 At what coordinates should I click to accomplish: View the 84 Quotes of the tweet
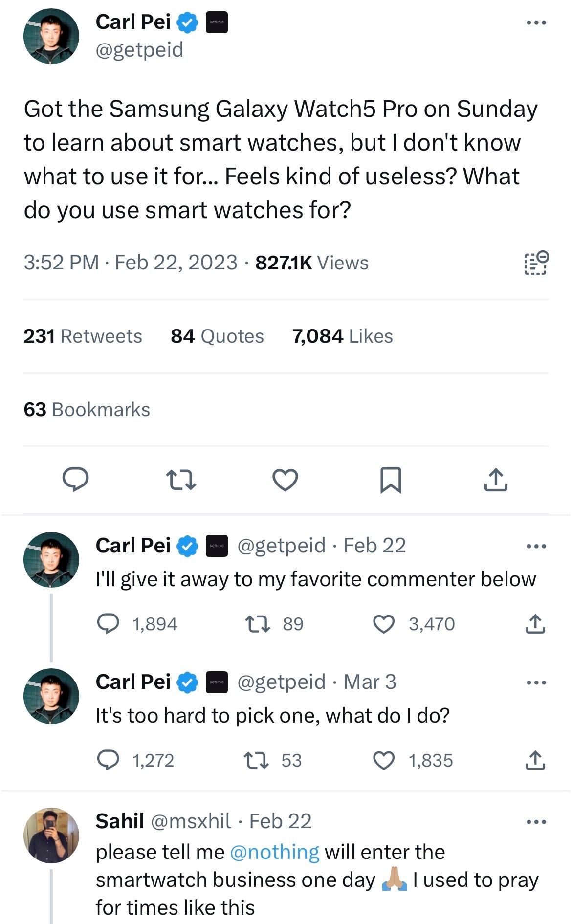(217, 336)
